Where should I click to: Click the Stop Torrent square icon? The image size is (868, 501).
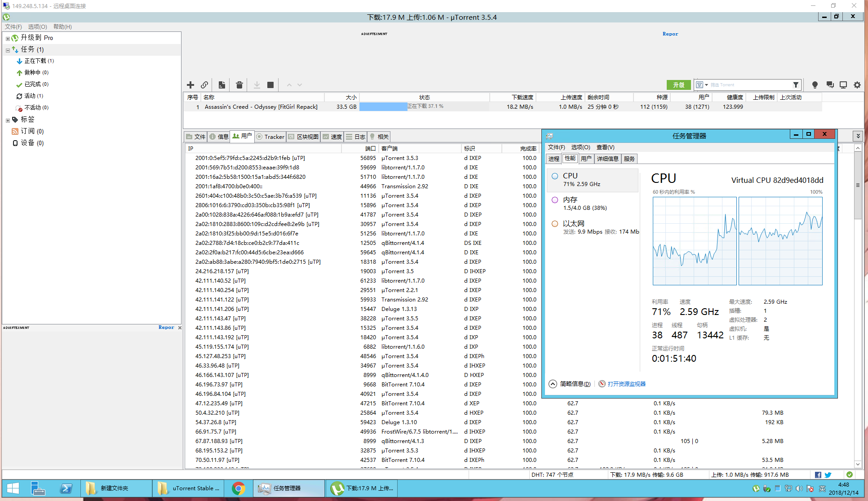tap(270, 85)
